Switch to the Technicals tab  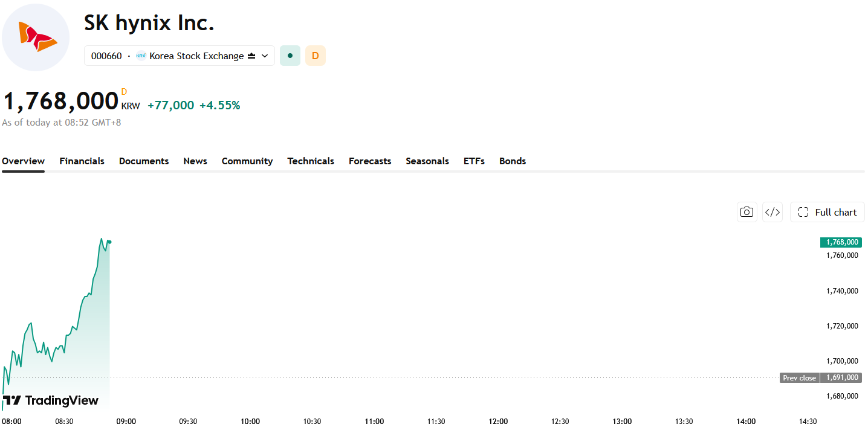pos(311,161)
